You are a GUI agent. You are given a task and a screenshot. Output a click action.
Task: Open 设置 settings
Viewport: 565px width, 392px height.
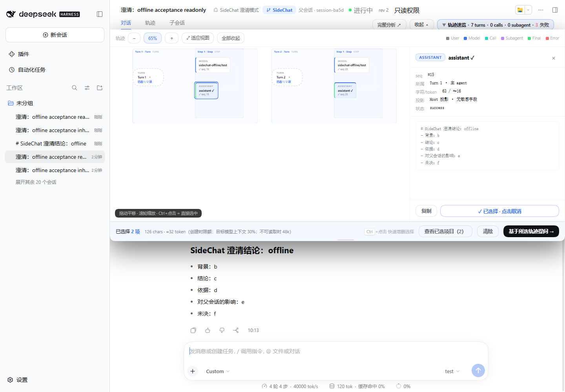[18, 380]
